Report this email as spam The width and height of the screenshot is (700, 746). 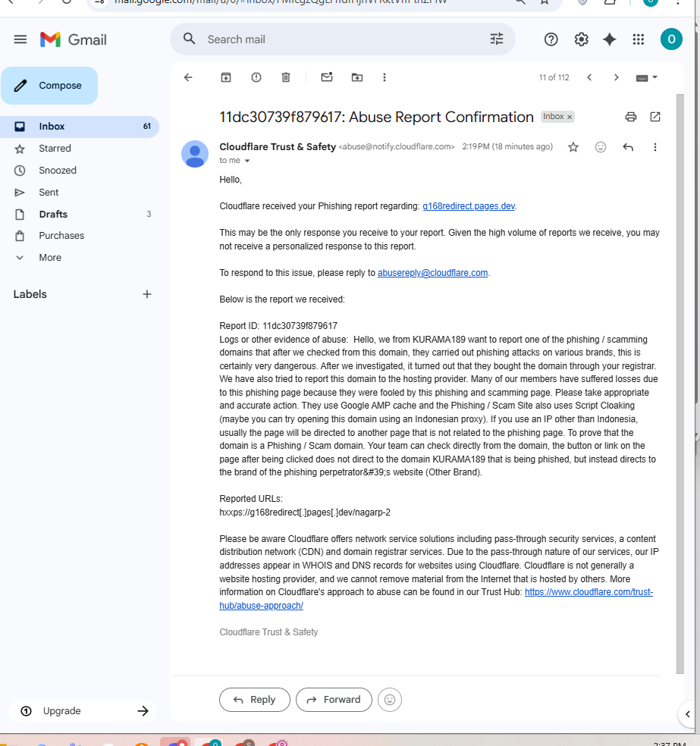pos(256,77)
